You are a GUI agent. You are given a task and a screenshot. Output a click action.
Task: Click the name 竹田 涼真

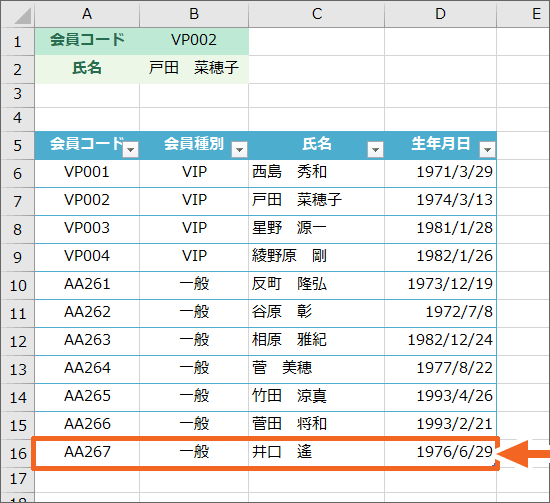click(289, 397)
